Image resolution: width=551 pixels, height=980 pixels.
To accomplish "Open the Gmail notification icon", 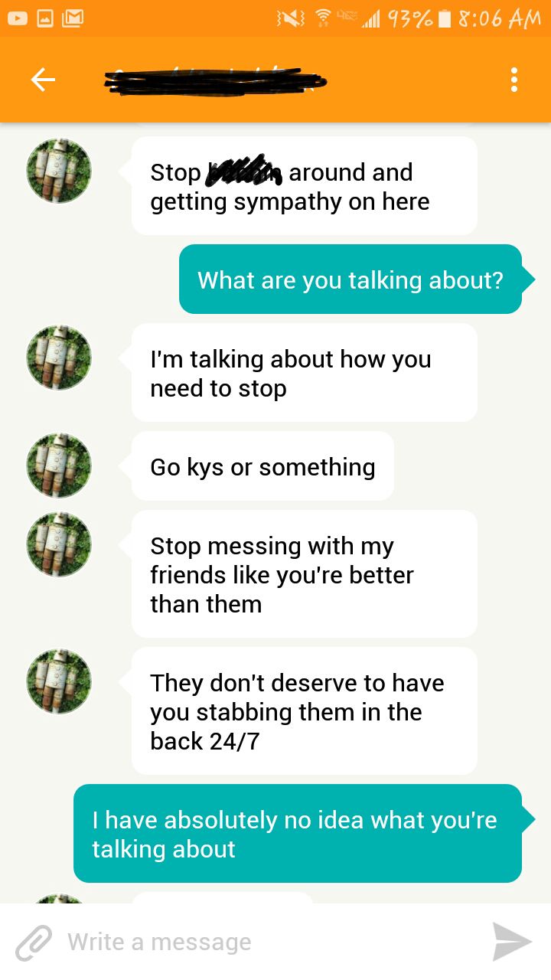I will tap(73, 18).
